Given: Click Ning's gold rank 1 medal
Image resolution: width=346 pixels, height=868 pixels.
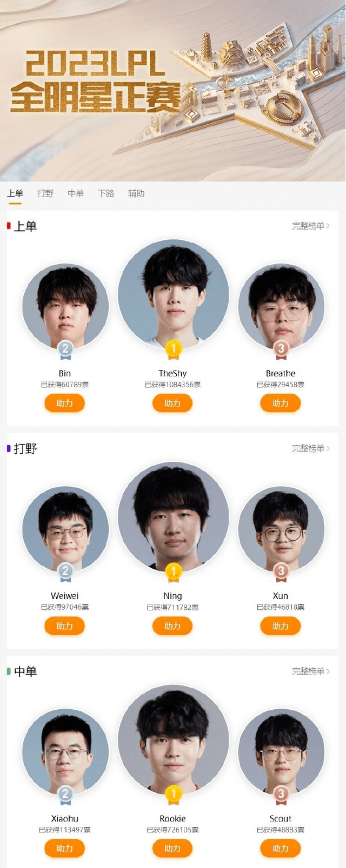Looking at the screenshot, I should [x=174, y=572].
